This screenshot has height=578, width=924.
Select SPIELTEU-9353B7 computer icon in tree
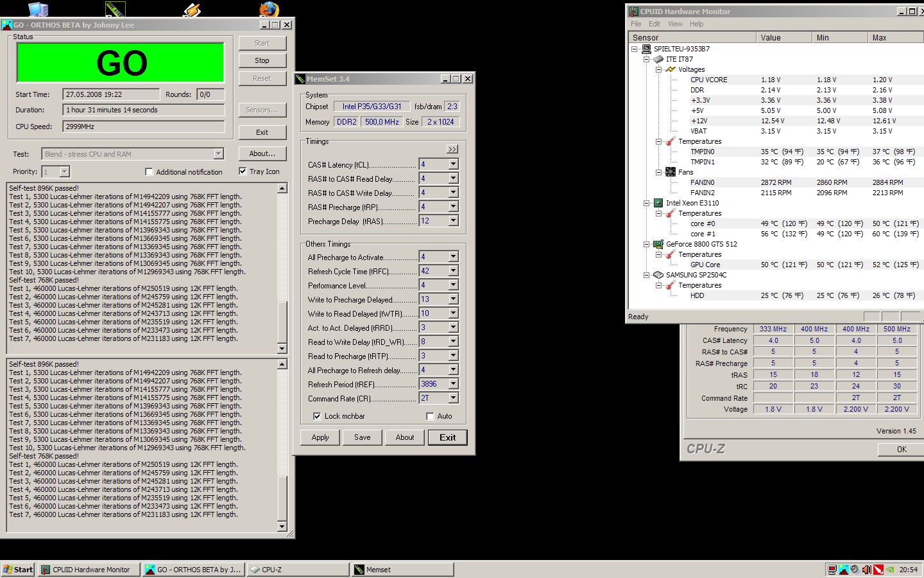click(x=646, y=49)
